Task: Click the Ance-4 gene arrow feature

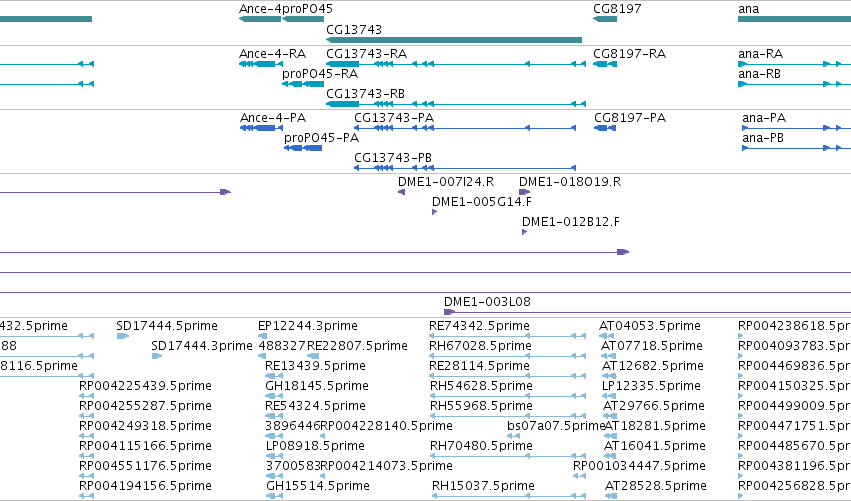Action: 260,19
